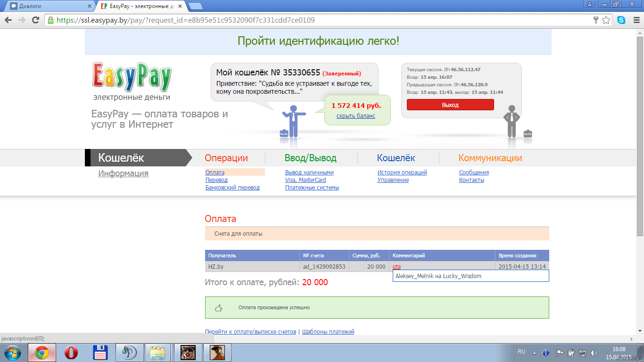This screenshot has width=644, height=362.
Task: Click the browser Forward arrow
Action: click(21, 20)
